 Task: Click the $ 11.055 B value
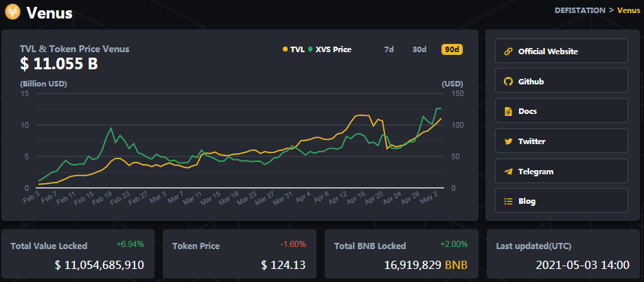pos(59,64)
